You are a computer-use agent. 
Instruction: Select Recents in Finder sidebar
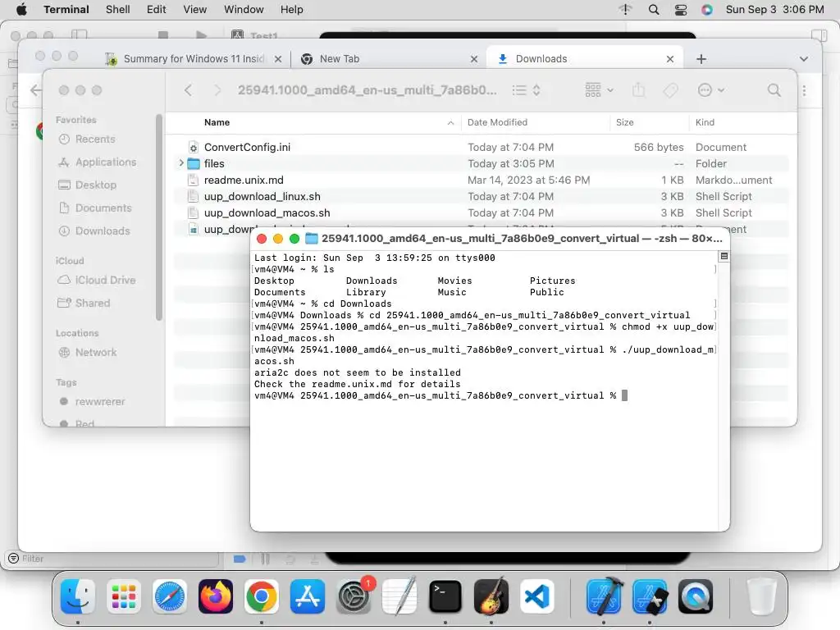click(x=95, y=139)
